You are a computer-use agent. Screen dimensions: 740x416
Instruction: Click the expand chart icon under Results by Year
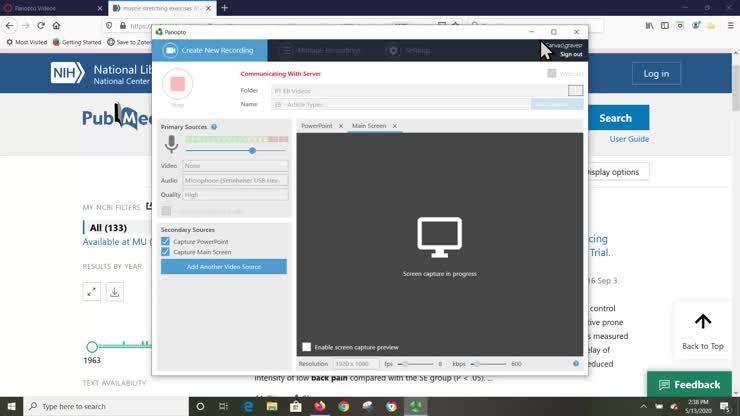pos(92,292)
